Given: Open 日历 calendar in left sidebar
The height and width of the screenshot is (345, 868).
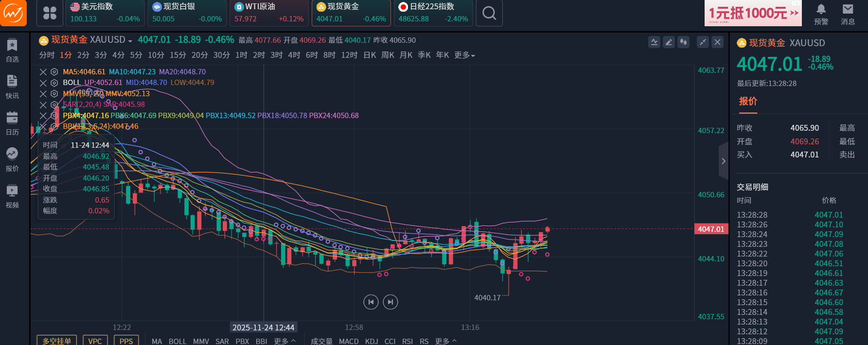Looking at the screenshot, I should (x=12, y=123).
